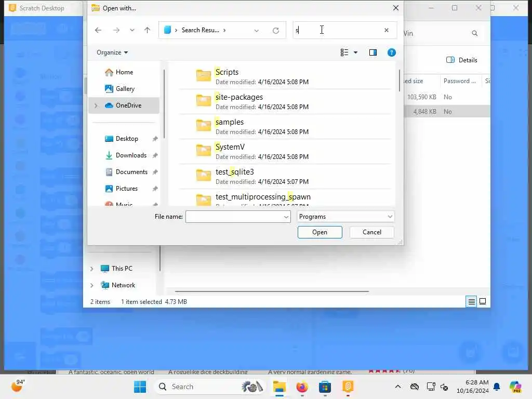Expand the address bar history dropdown
532x399 pixels.
click(x=257, y=31)
